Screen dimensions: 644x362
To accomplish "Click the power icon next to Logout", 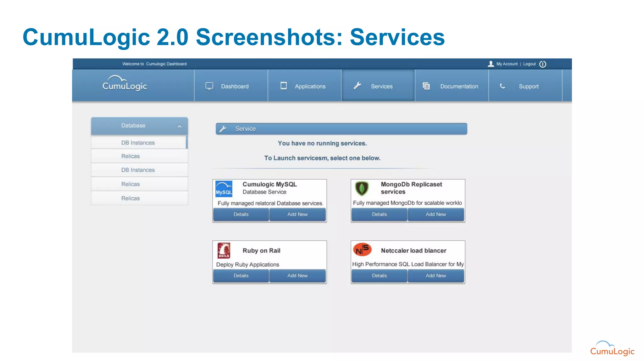I will tap(543, 64).
